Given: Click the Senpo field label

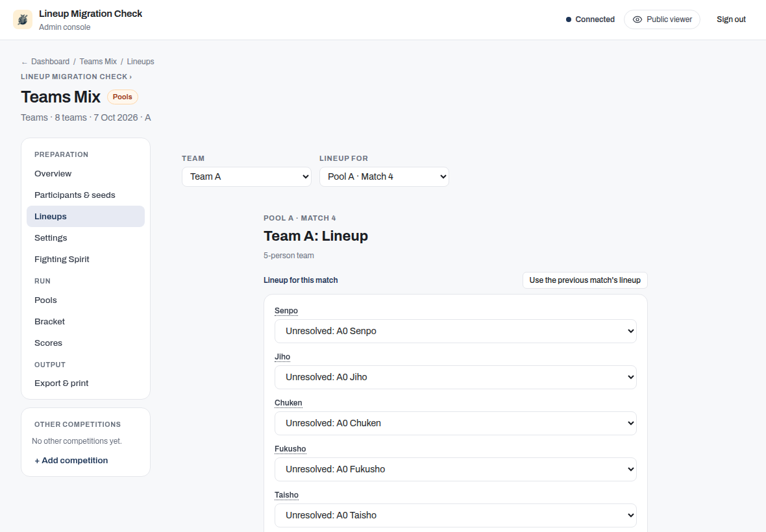Looking at the screenshot, I should (x=286, y=310).
